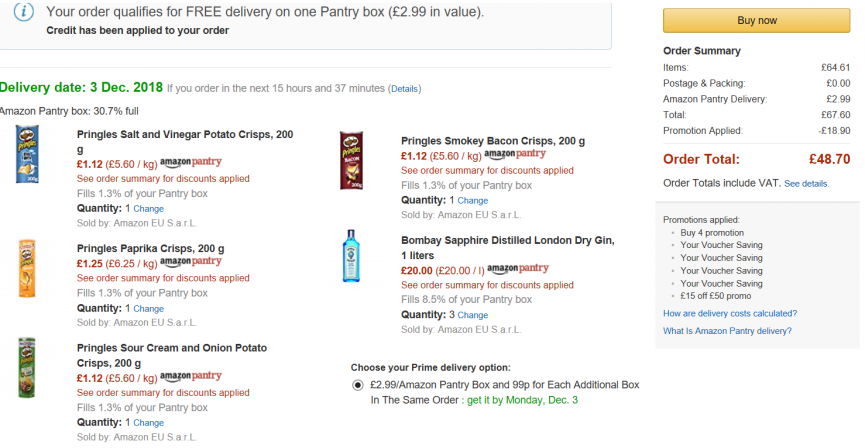
Task: Change quantity of Salt and Vinegar Pringles
Action: tap(148, 209)
